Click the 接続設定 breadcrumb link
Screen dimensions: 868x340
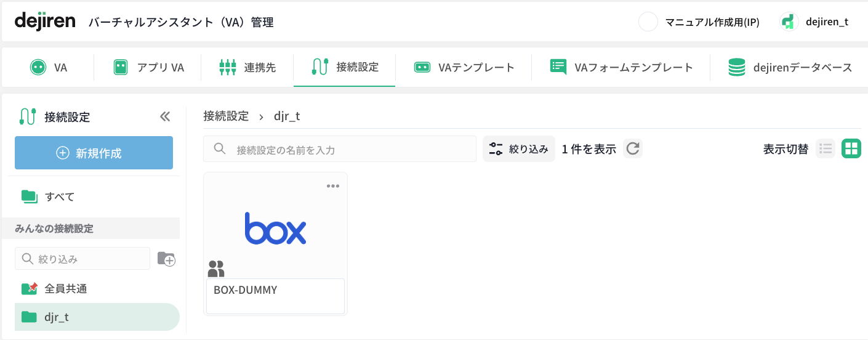pyautogui.click(x=226, y=116)
